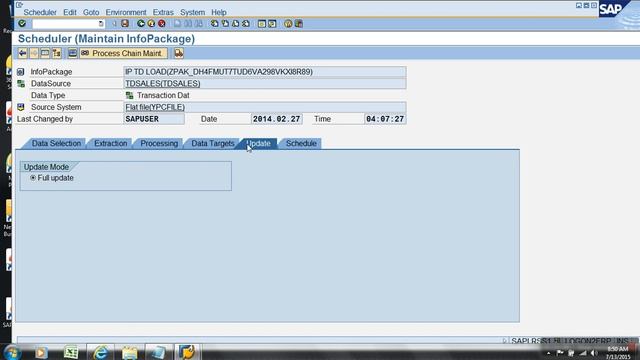Viewport: 640px width, 360px height.
Task: Go to Last Page icon
Action: click(246, 24)
